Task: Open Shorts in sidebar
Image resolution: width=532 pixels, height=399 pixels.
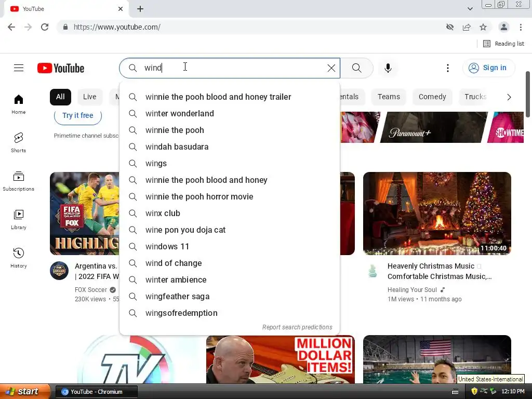Action: coord(19,142)
